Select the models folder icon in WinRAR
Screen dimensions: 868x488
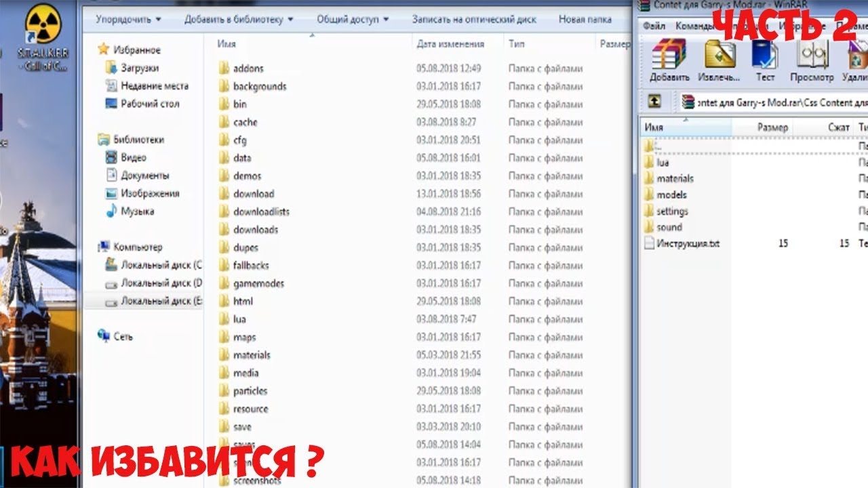point(649,195)
